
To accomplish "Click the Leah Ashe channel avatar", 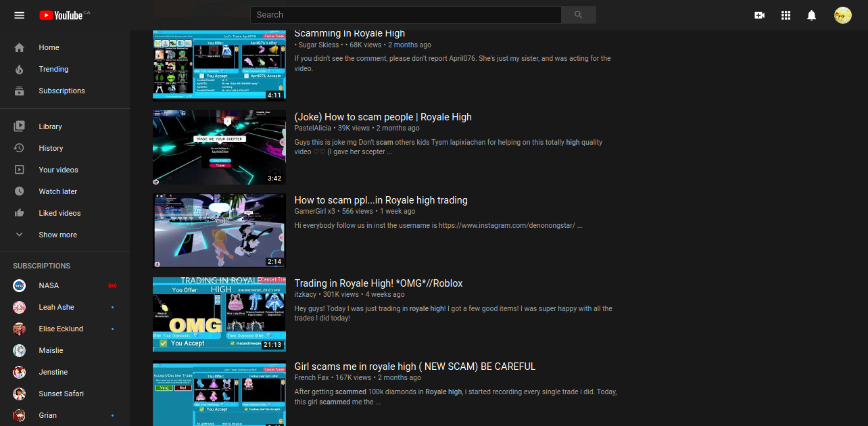I will click(x=20, y=307).
